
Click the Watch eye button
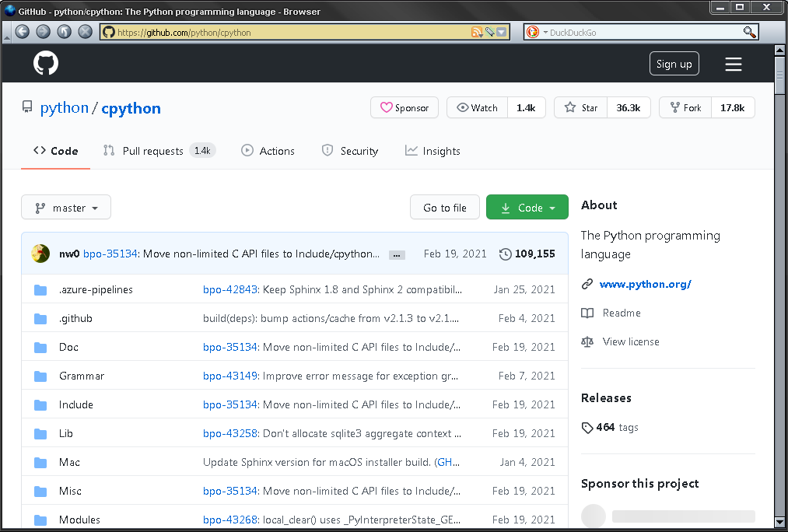point(477,107)
